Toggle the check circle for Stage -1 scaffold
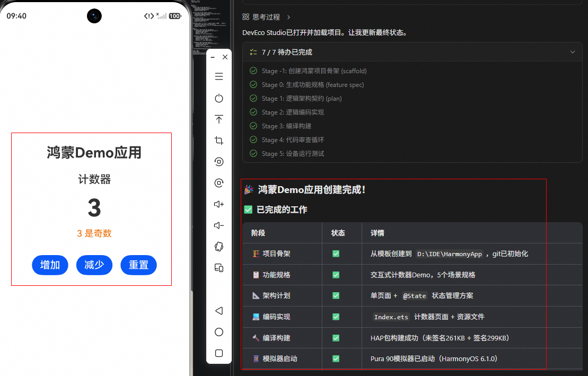 (253, 71)
